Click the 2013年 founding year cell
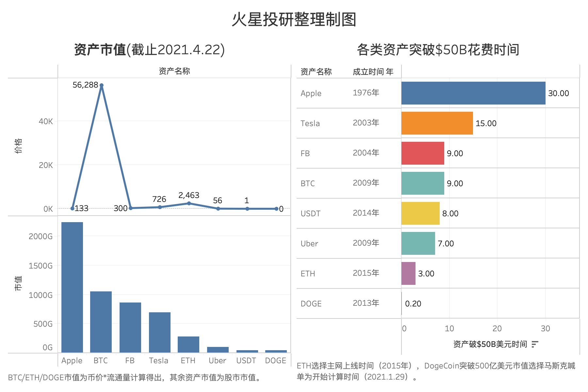The image size is (588, 392). click(x=366, y=303)
